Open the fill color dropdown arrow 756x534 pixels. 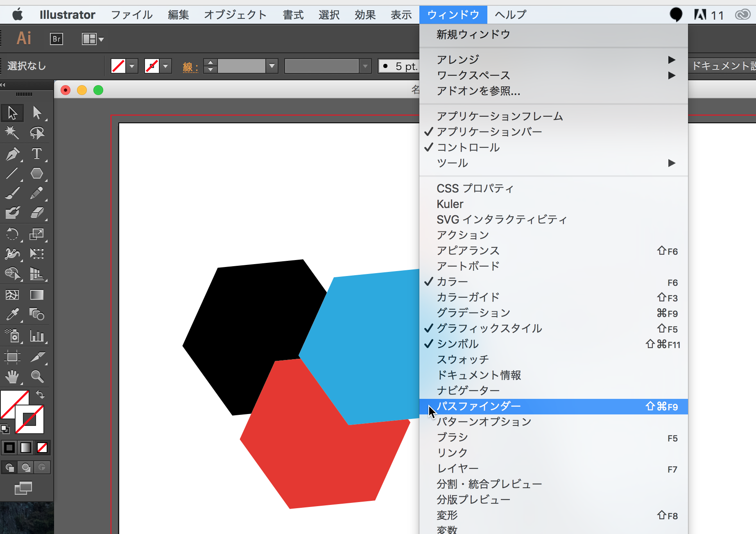coord(132,66)
